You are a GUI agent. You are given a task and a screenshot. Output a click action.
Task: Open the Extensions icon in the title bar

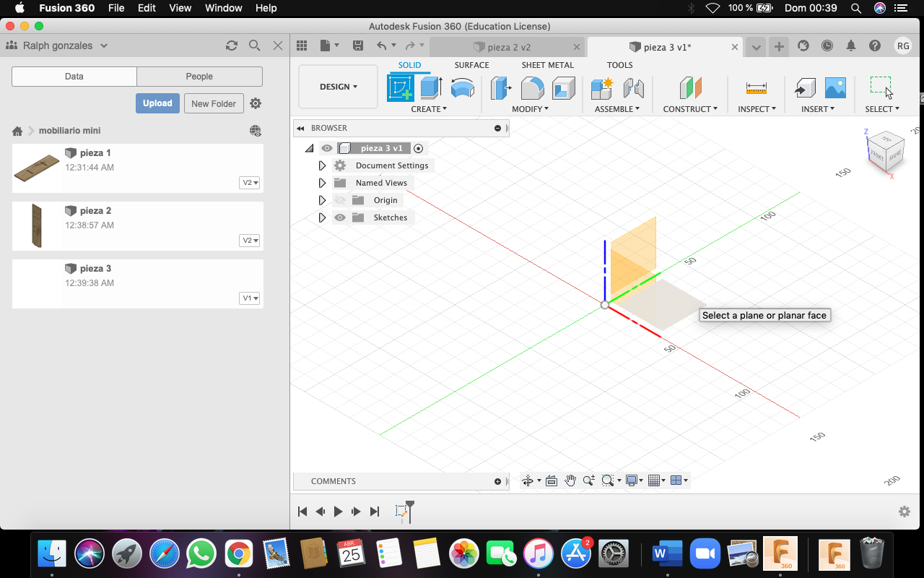pos(803,46)
